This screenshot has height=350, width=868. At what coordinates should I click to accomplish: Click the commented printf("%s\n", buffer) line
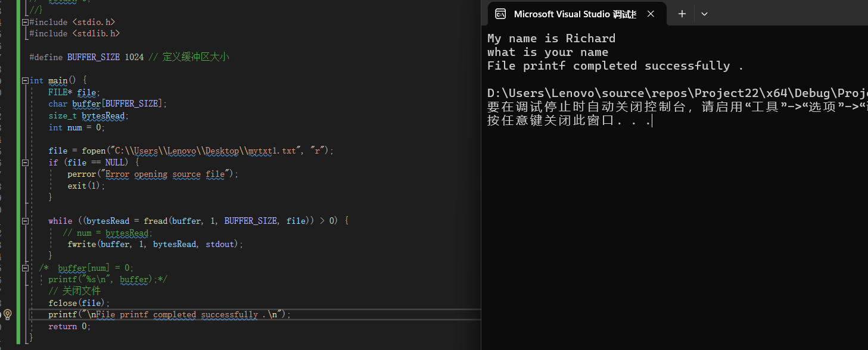pos(108,279)
